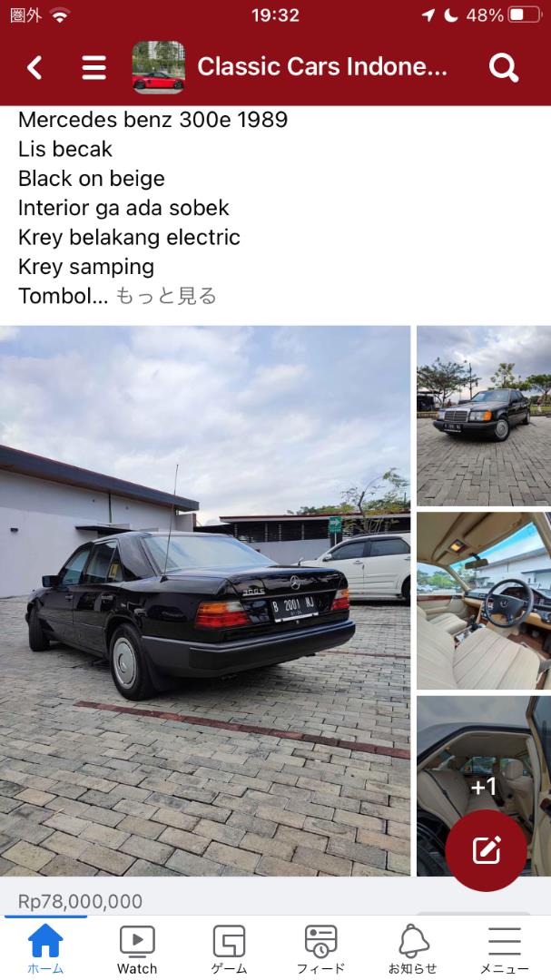This screenshot has height=980, width=551.
Task: Open the +1 more photos thumbnail
Action: point(484,786)
